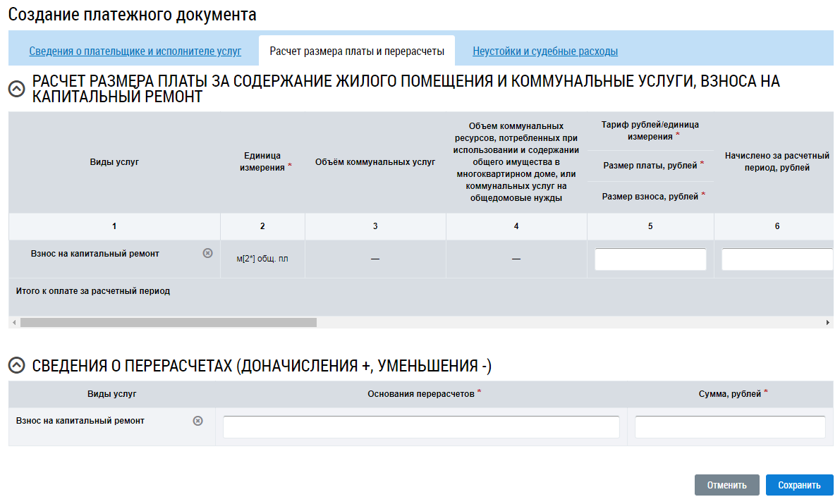This screenshot has height=504, width=840.
Task: Click the scrollbar left arrow
Action: point(15,322)
